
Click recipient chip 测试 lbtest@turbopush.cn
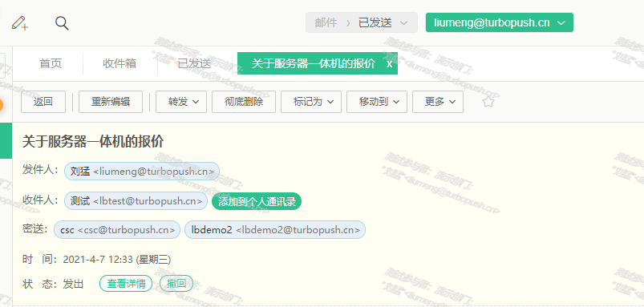[136, 201]
